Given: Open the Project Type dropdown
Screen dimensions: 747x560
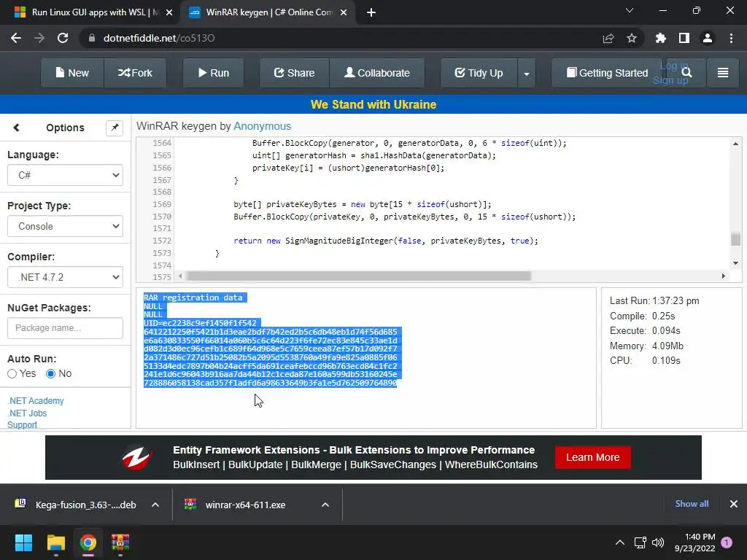Looking at the screenshot, I should [65, 226].
